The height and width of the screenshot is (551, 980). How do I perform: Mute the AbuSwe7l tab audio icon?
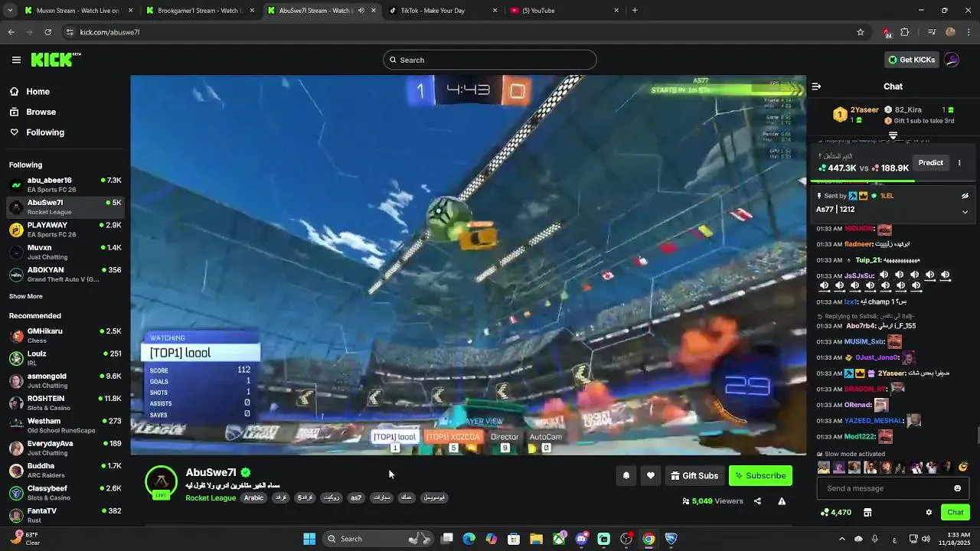[x=361, y=11]
